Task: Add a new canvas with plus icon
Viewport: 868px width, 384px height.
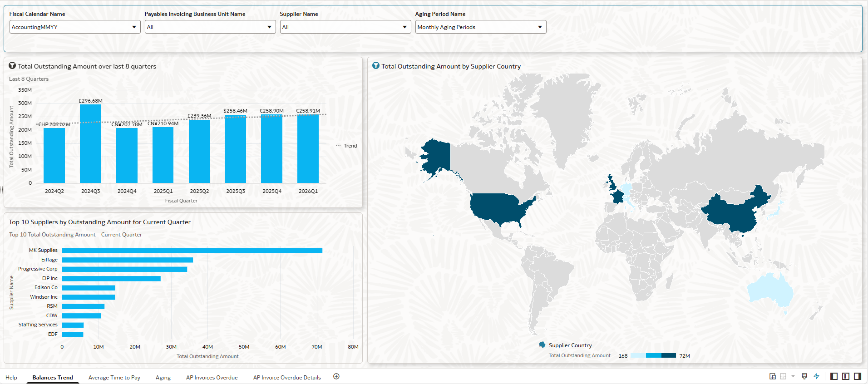Action: pyautogui.click(x=336, y=376)
